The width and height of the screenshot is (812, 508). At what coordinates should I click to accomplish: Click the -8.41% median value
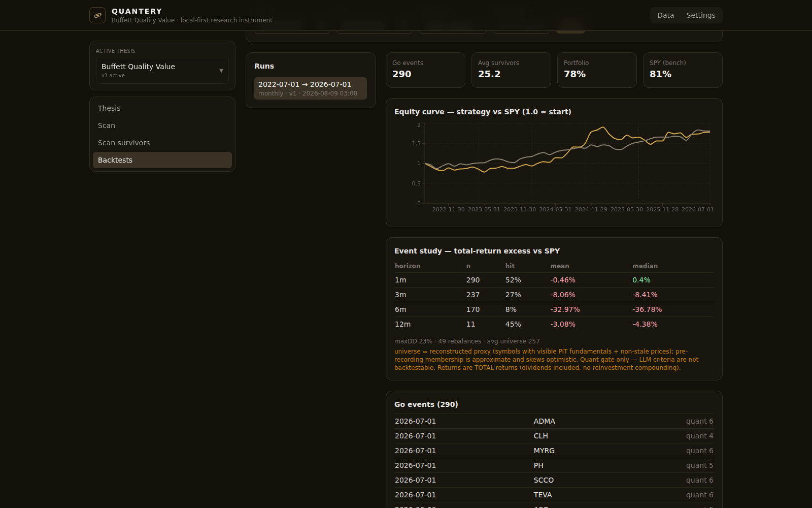pos(645,295)
